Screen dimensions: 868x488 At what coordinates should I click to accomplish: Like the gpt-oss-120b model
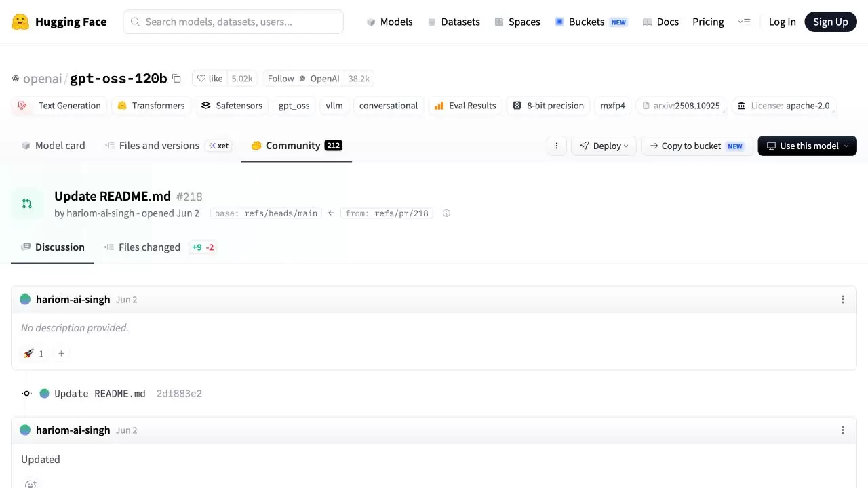[x=210, y=79]
